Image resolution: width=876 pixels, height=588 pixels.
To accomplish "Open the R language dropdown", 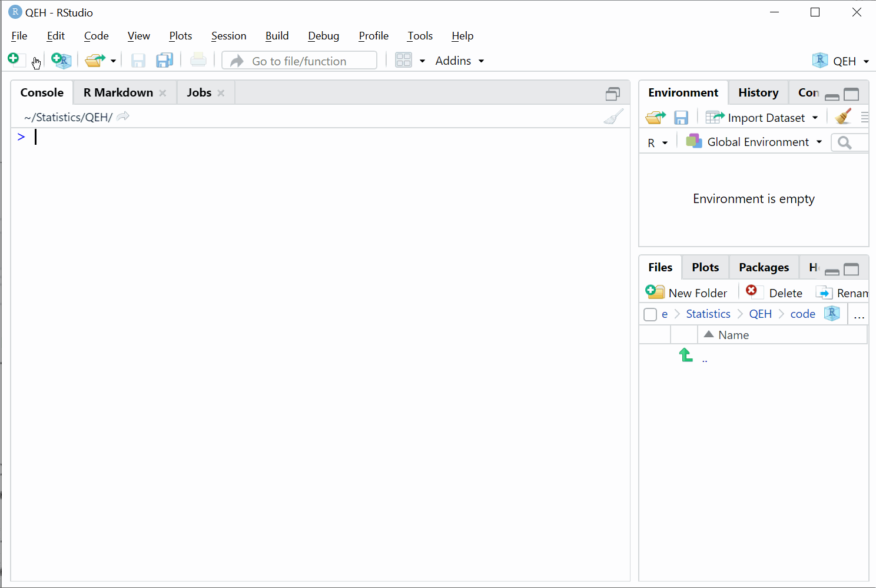I will [658, 142].
